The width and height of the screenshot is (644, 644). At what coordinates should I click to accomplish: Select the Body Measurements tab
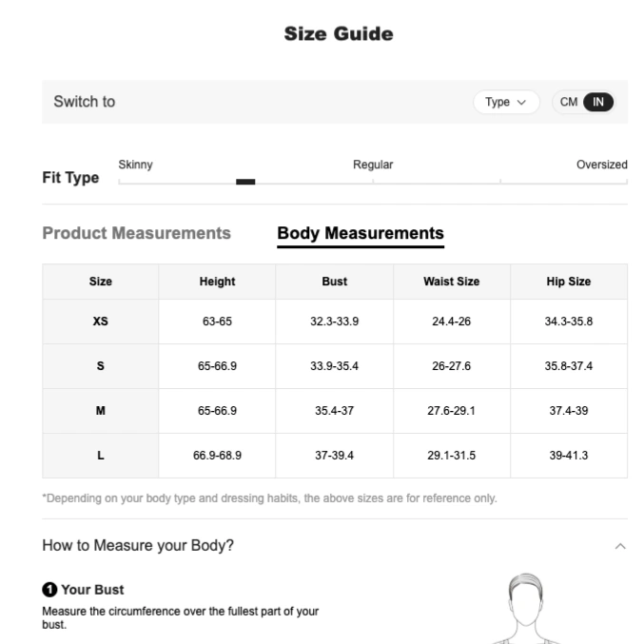[x=361, y=234]
